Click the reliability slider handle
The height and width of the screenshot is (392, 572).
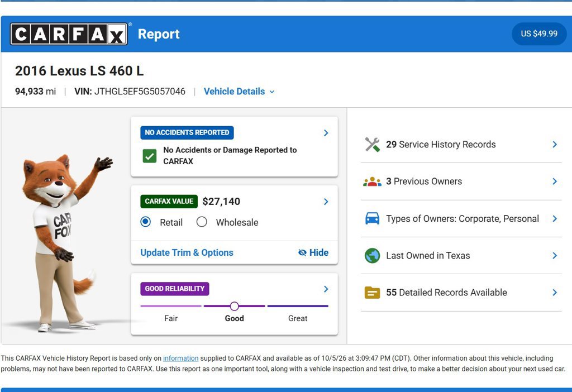click(x=235, y=306)
